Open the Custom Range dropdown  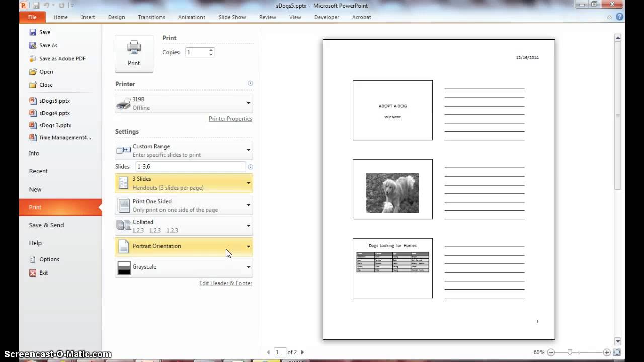coord(184,150)
